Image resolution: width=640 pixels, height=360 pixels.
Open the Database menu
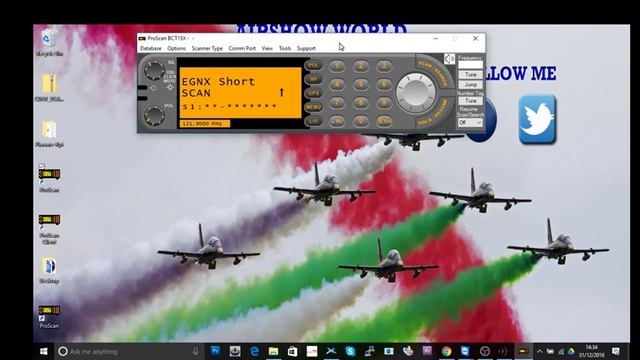(x=151, y=48)
